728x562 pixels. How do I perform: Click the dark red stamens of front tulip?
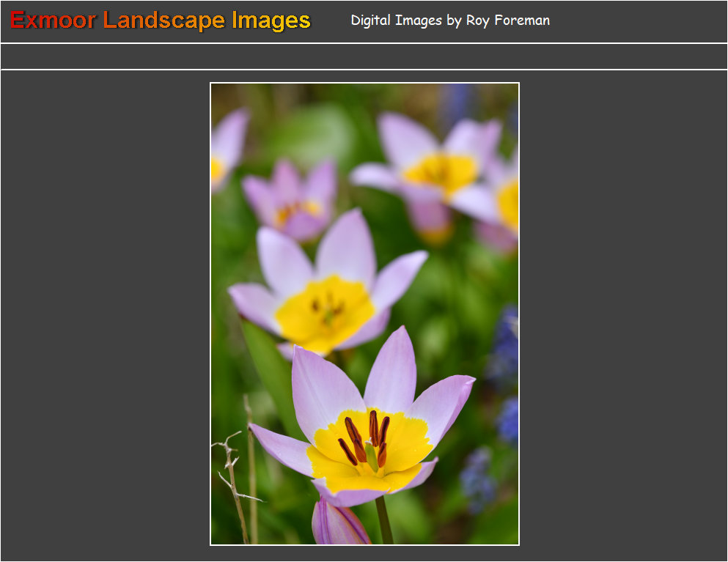point(364,440)
